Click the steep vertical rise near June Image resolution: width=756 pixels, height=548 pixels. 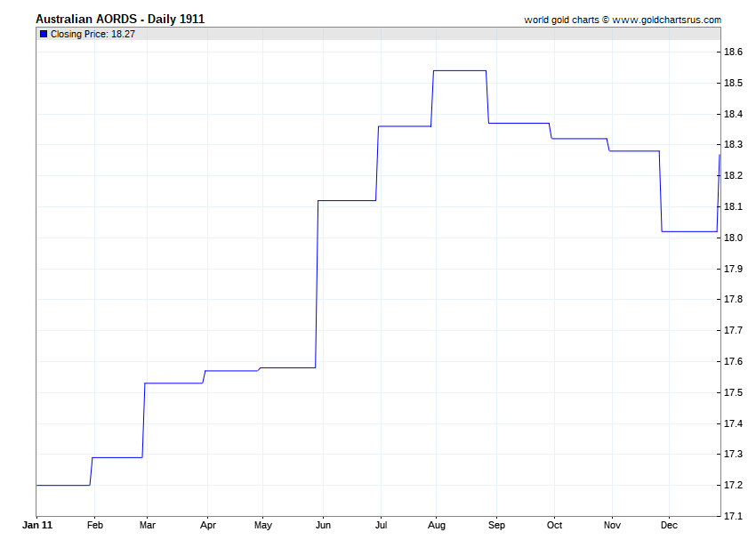coord(318,285)
